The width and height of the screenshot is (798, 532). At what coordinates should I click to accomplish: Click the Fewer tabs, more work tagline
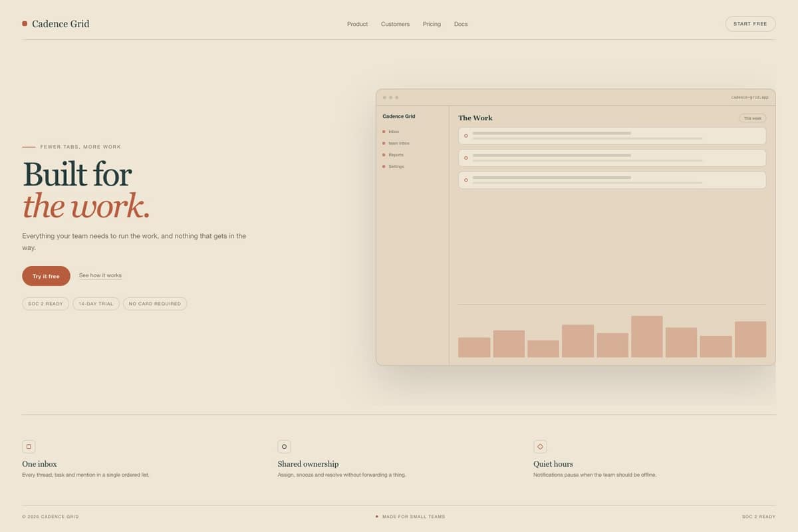[80, 147]
